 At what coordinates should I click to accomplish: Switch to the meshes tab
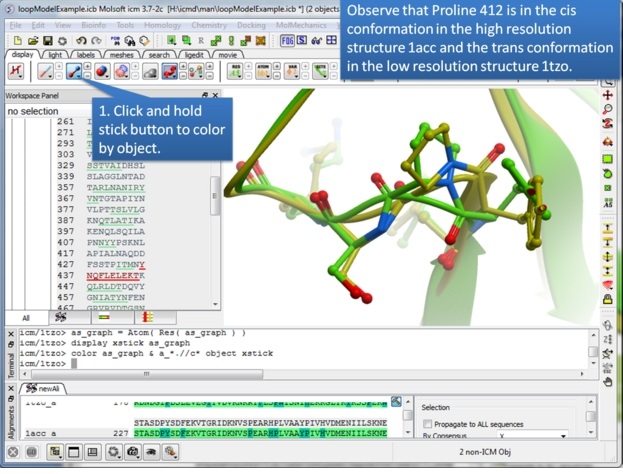[122, 54]
